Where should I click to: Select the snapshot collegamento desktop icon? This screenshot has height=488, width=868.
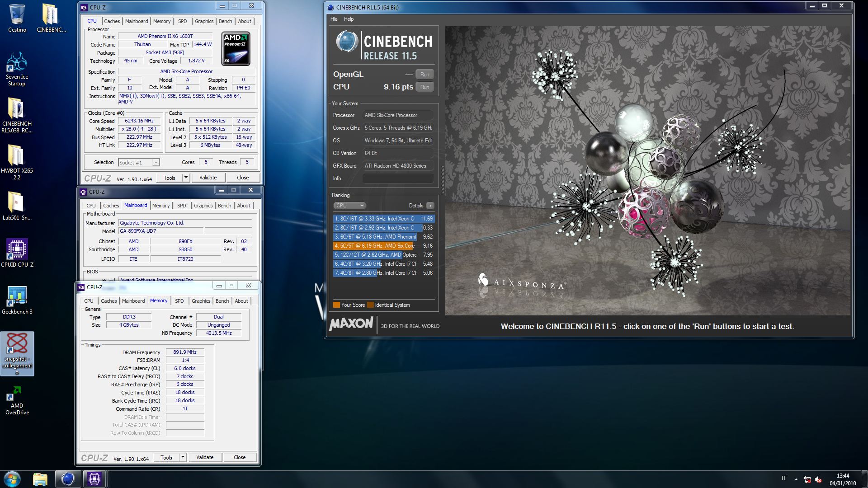pyautogui.click(x=17, y=354)
